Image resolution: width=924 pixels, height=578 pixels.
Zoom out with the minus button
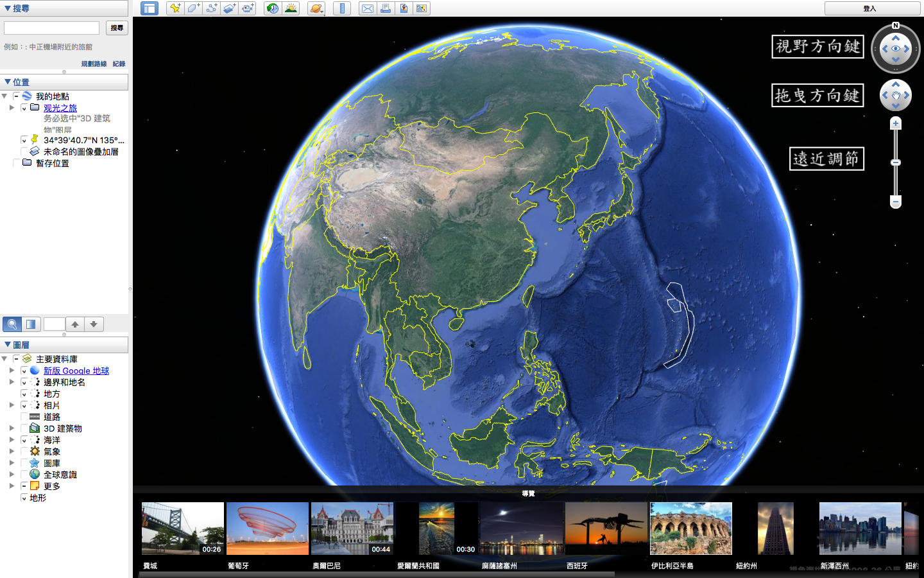point(896,202)
